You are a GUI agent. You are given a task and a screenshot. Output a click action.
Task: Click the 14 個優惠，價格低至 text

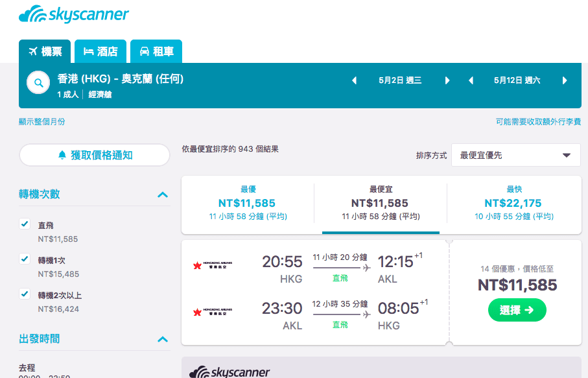click(x=517, y=269)
